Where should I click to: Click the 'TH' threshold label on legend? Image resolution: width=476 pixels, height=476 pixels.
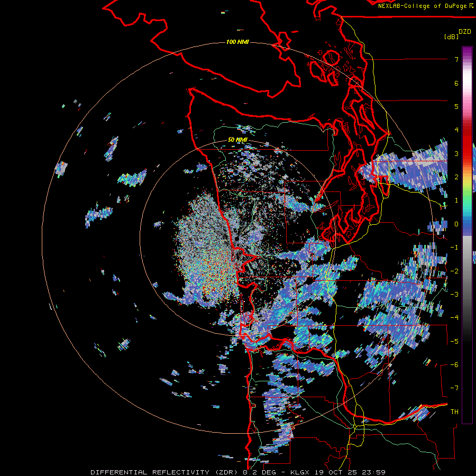pyautogui.click(x=454, y=412)
